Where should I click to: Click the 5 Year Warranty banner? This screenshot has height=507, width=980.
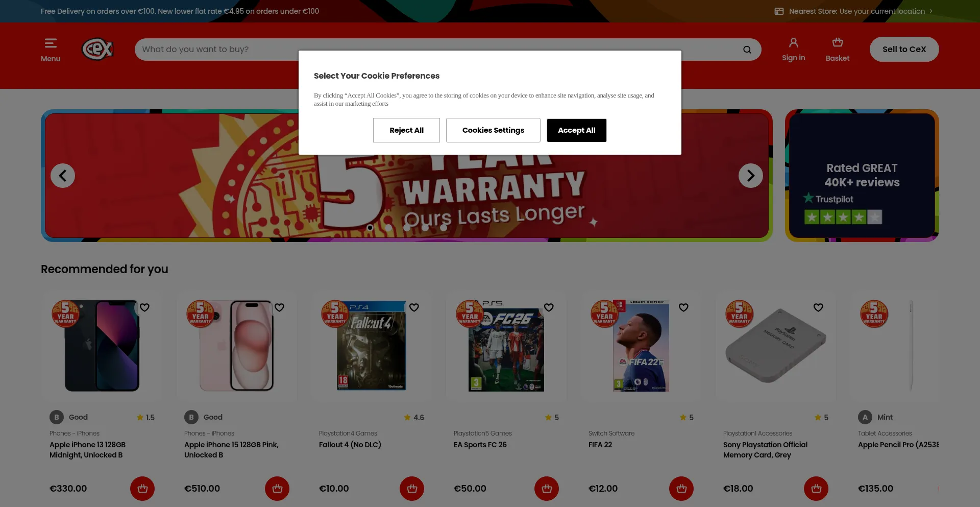coord(407,176)
